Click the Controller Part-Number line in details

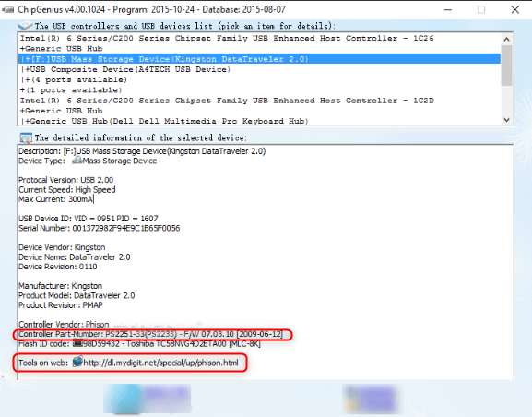pos(150,334)
